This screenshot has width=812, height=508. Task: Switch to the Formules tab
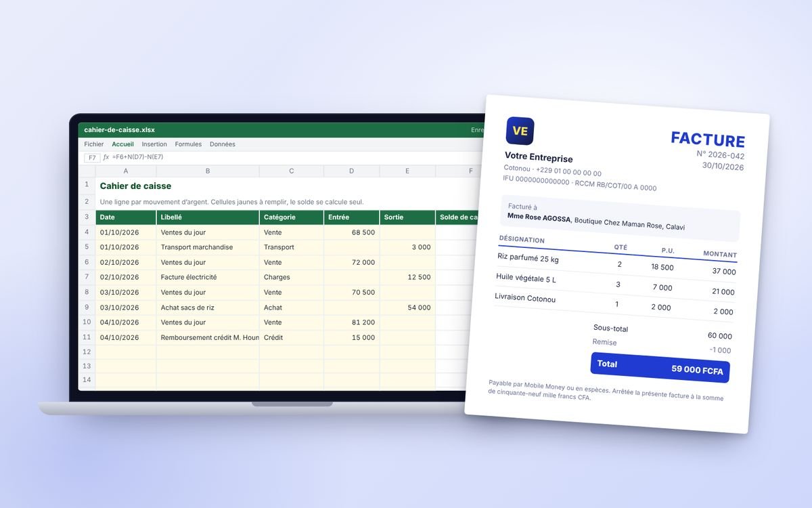pos(188,144)
